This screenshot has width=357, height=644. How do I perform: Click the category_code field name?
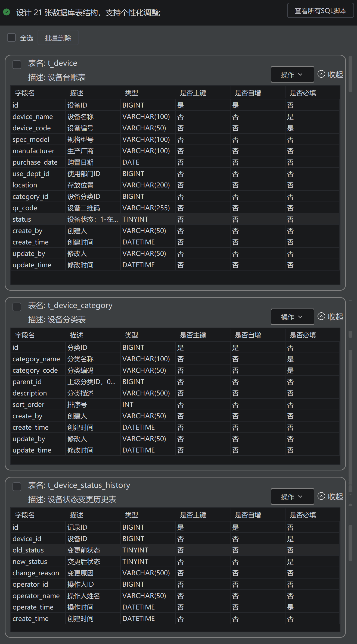pyautogui.click(x=35, y=370)
